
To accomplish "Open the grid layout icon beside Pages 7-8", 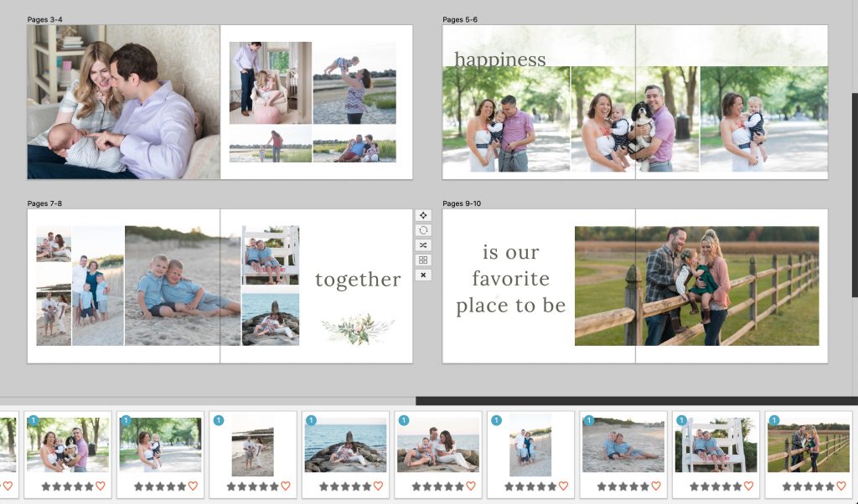I will pyautogui.click(x=423, y=260).
